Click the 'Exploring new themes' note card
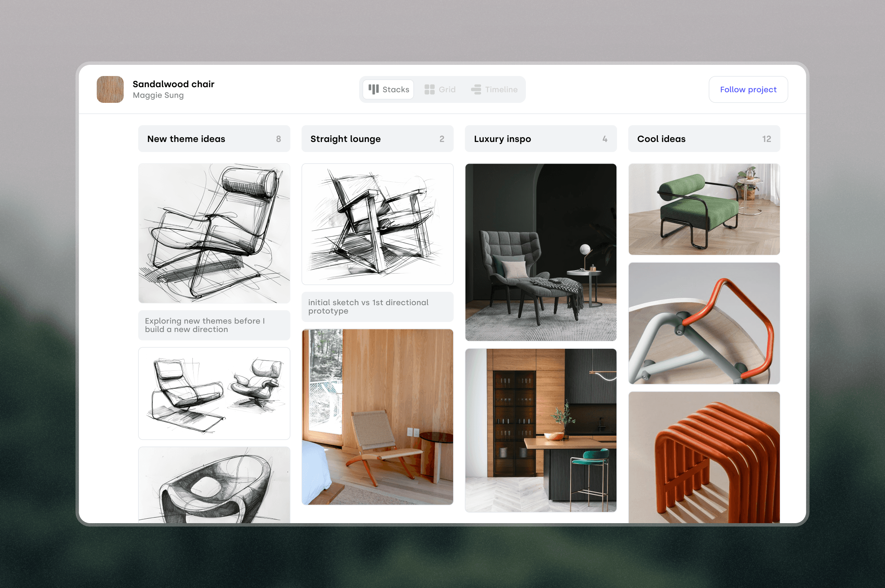 (x=214, y=325)
